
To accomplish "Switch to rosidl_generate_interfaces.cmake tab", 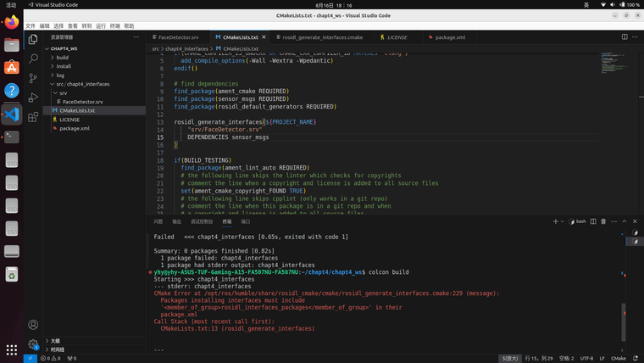I will click(x=322, y=37).
